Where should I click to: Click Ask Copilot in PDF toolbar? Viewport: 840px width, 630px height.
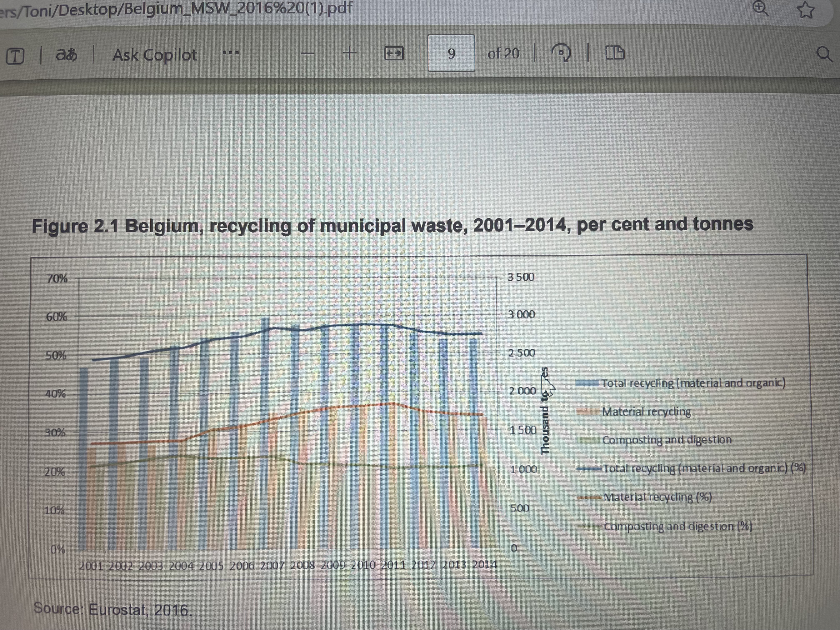coord(155,55)
